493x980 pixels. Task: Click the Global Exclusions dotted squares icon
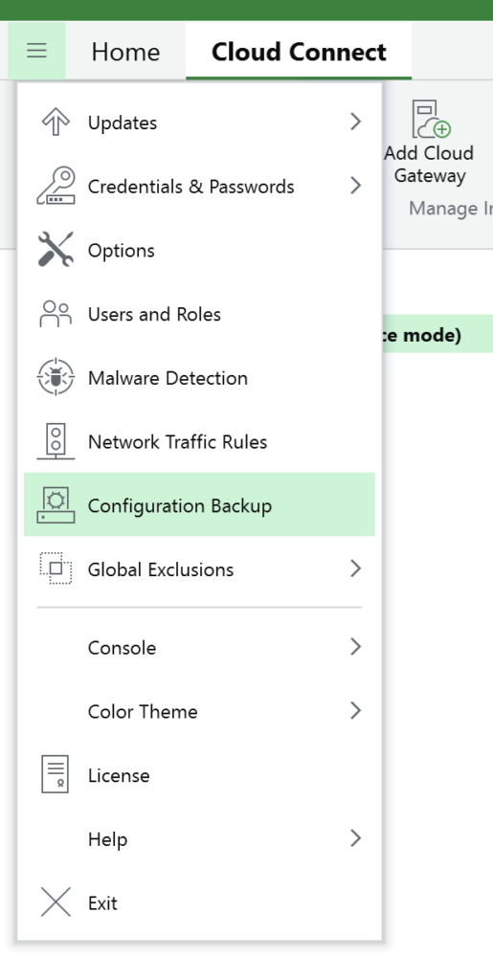(x=56, y=568)
